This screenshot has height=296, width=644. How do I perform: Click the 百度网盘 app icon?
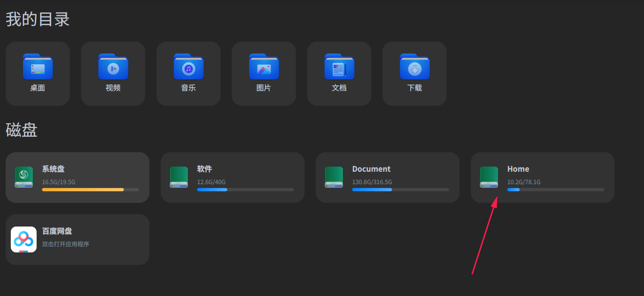pos(24,239)
